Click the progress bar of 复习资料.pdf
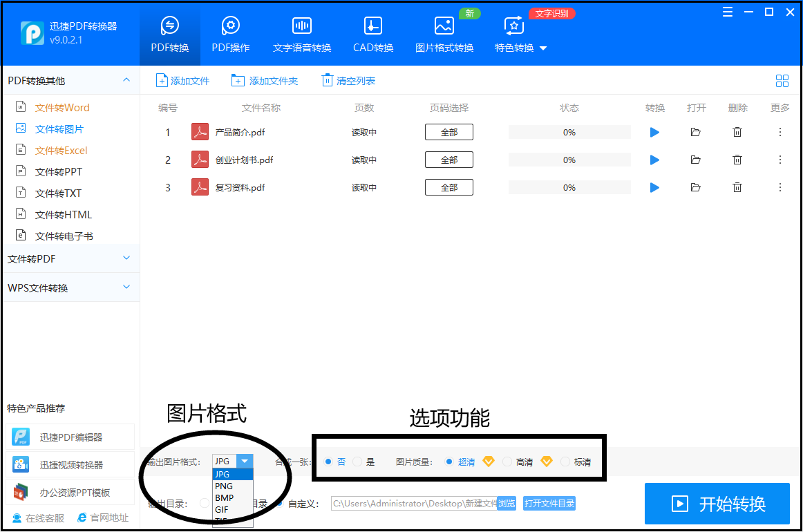Image resolution: width=803 pixels, height=532 pixels. (569, 187)
